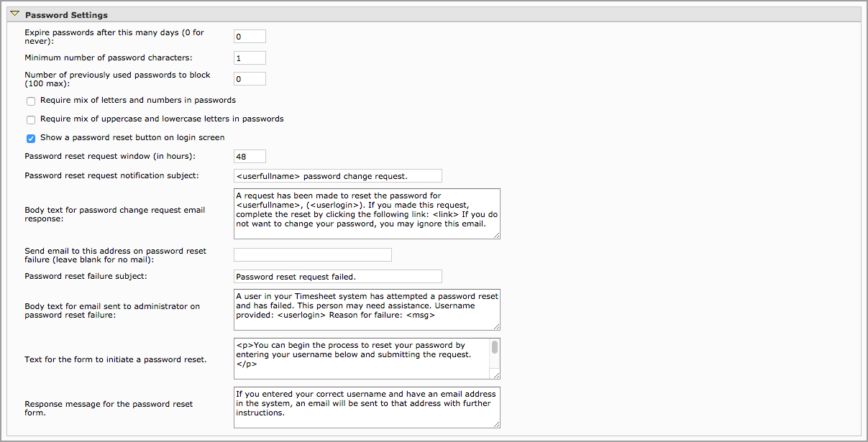Click the password reset request window hours field

250,156
